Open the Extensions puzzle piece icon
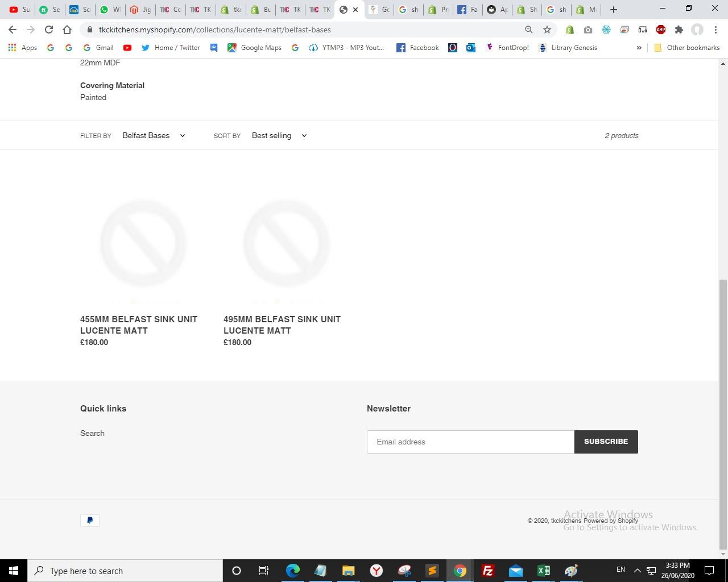This screenshot has width=728, height=582. (x=679, y=30)
